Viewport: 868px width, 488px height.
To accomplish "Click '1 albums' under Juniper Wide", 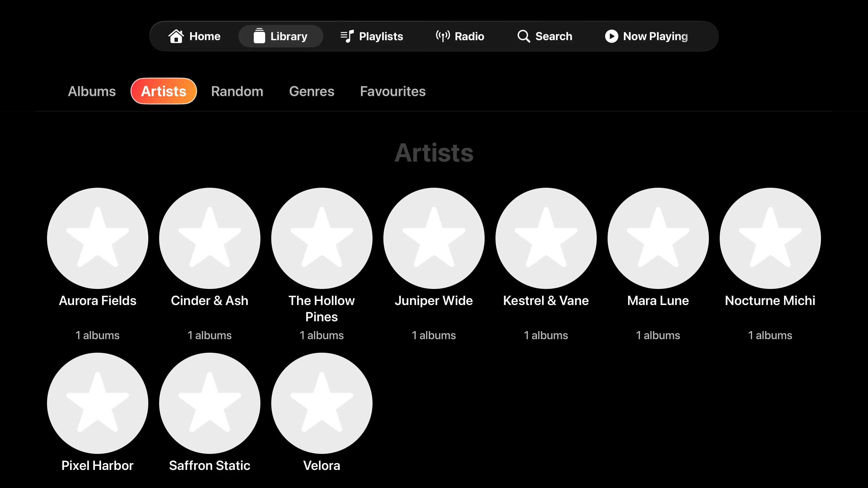I will pyautogui.click(x=434, y=335).
